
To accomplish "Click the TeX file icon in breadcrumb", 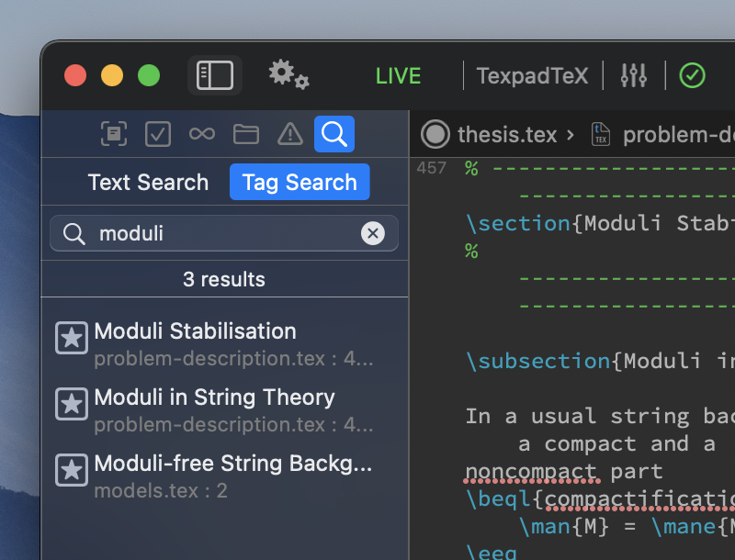I will pos(601,134).
